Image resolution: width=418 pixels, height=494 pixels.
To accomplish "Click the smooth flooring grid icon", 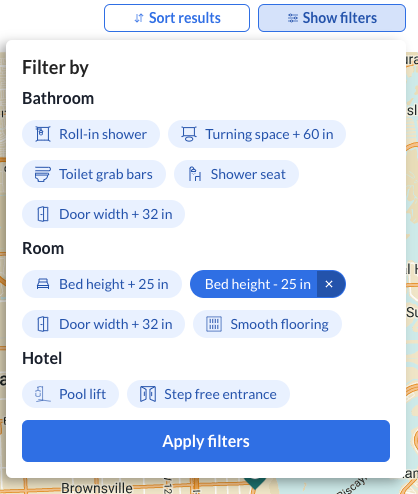I will click(214, 324).
